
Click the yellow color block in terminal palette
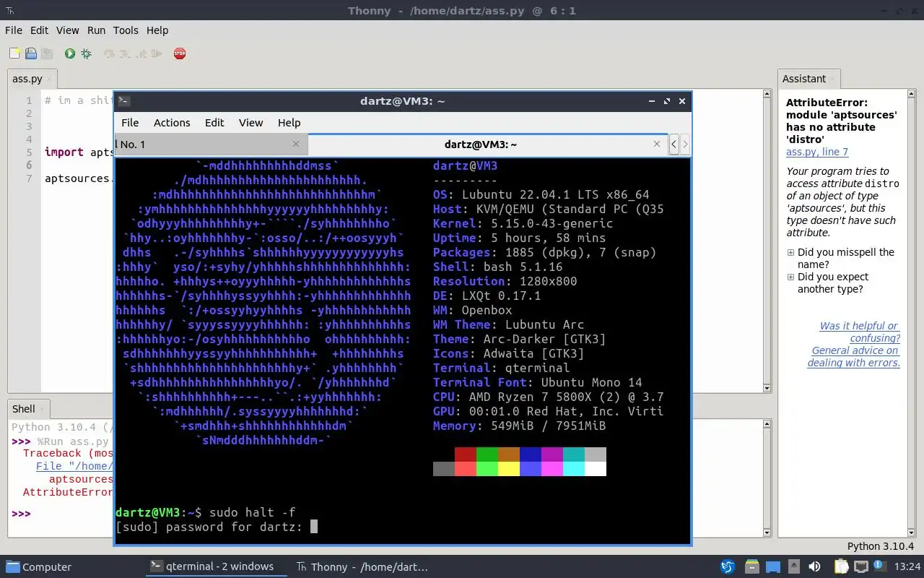[509, 469]
